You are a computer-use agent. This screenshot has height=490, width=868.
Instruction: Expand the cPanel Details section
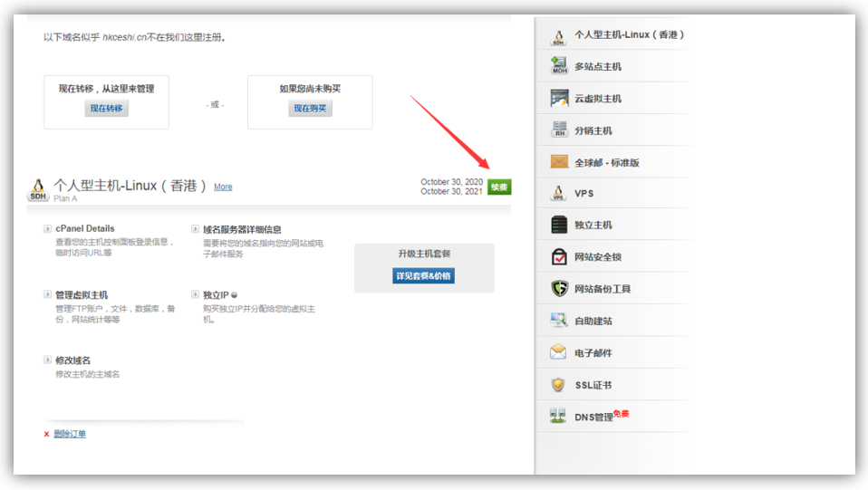point(48,228)
